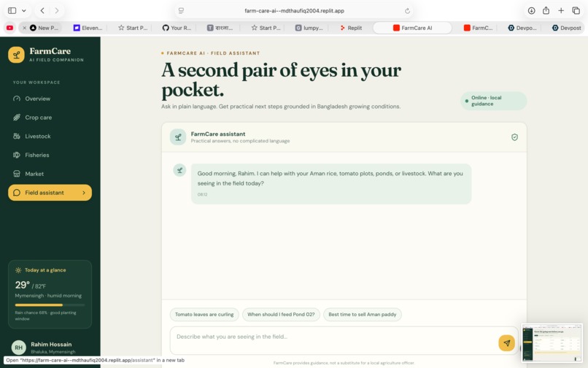Choose 'When should I feed Pond 02?' suggestion
The width and height of the screenshot is (588, 368).
(x=281, y=314)
